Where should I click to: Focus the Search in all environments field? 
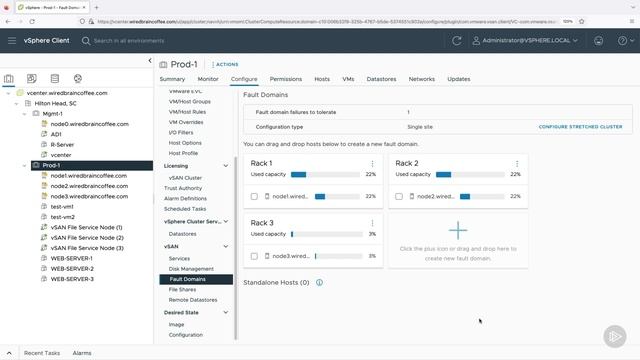tap(129, 41)
